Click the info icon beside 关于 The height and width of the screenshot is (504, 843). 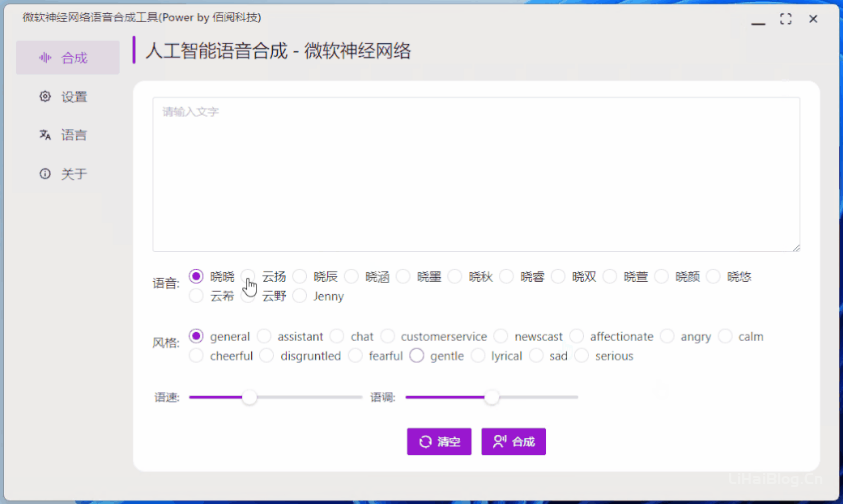(45, 174)
